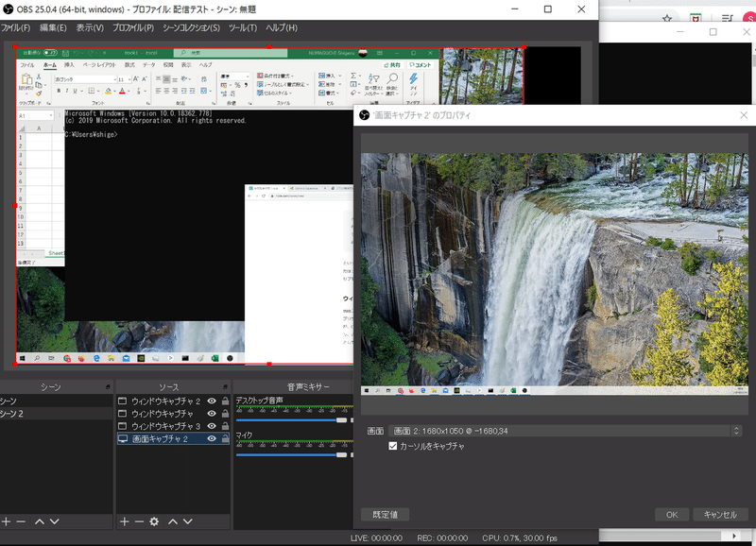Confirm properties with OK button
756x546 pixels.
(672, 515)
